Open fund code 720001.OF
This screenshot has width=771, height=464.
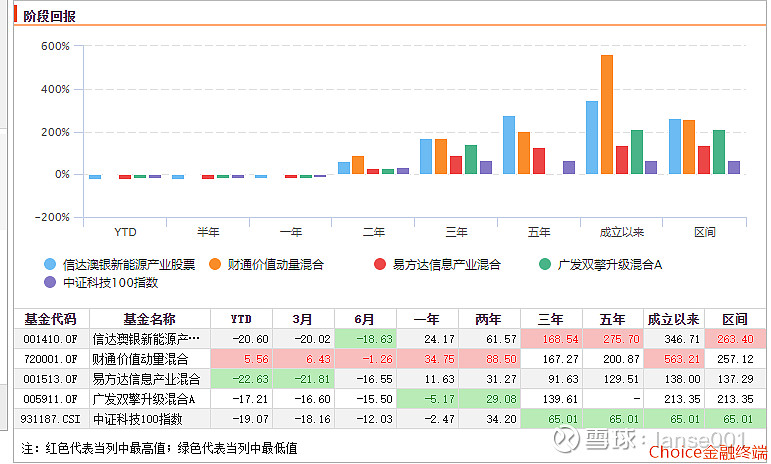click(x=50, y=359)
